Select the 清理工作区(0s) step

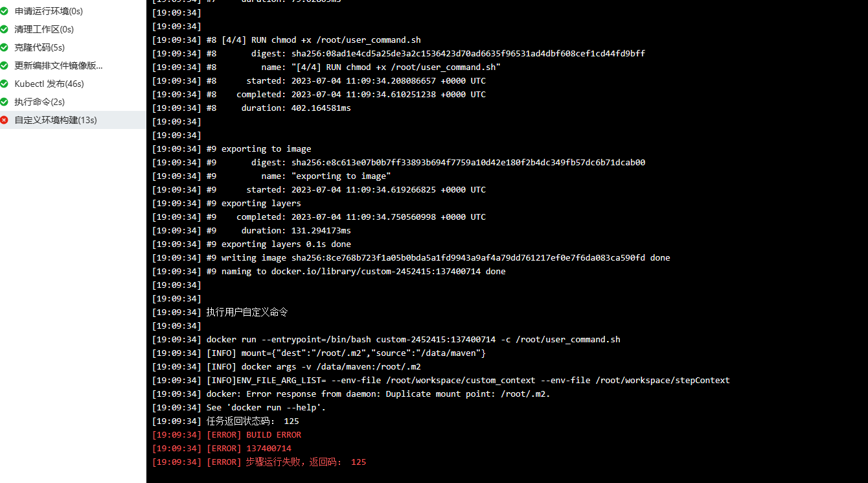(73, 29)
